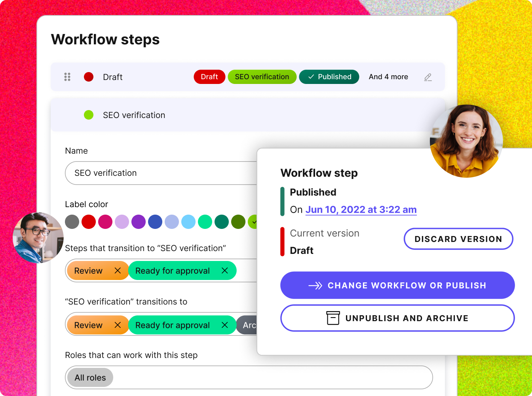Open the pencil edit icon for Draft step
Screen dimensions: 532x396
428,77
